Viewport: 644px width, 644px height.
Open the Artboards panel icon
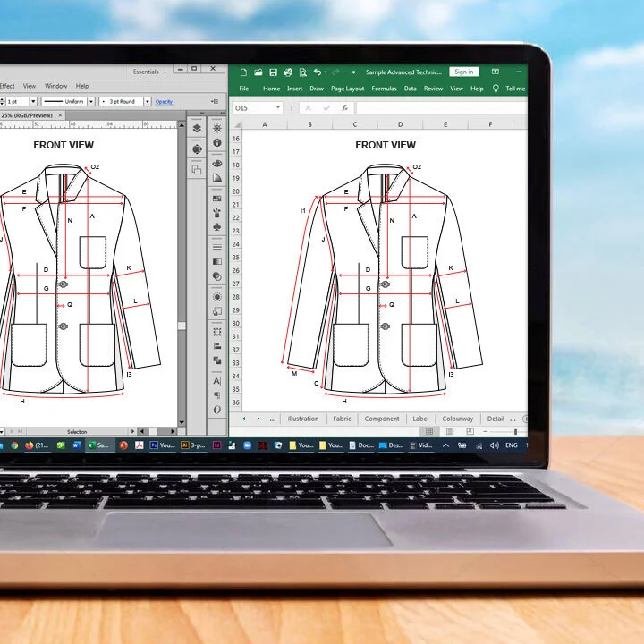(x=197, y=170)
